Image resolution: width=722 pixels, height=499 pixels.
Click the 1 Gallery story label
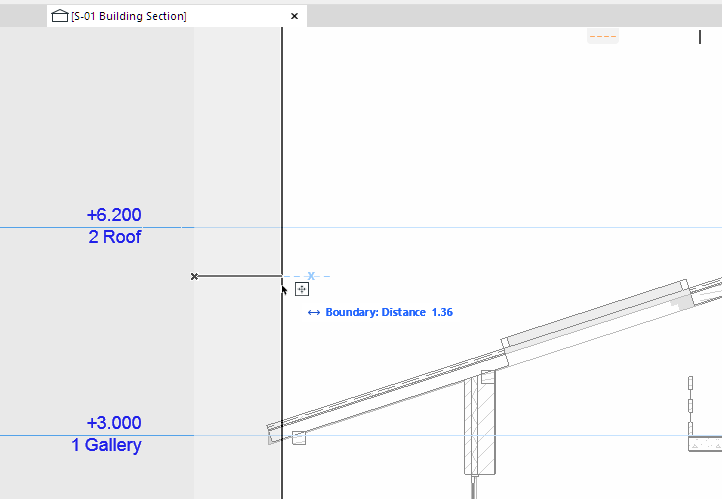[x=106, y=445]
